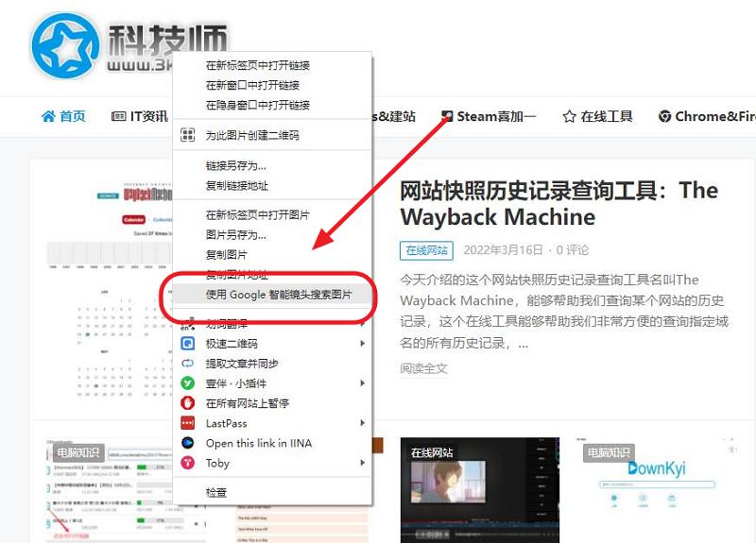Viewport: 756px width, 543px height.
Task: Choose 复制图片 menu entry
Action: tap(272, 255)
